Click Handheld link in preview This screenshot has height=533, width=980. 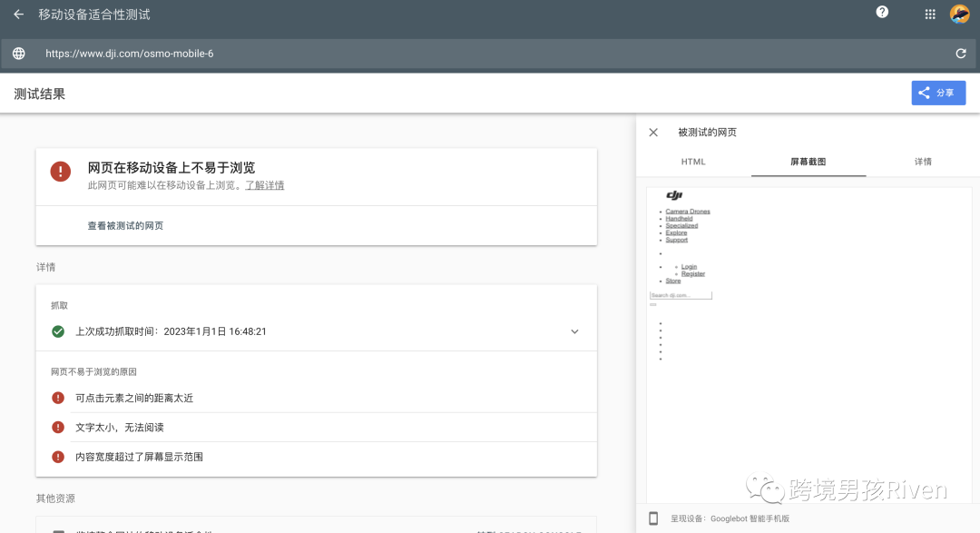pos(679,218)
